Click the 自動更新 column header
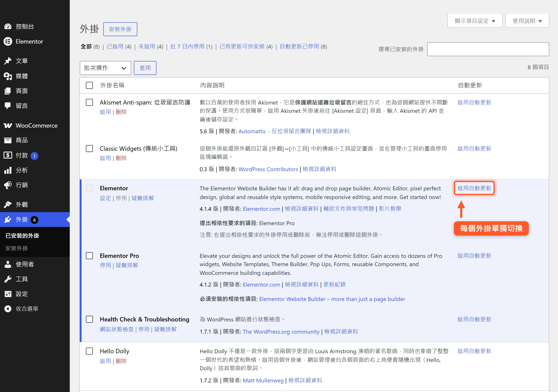 coord(470,85)
